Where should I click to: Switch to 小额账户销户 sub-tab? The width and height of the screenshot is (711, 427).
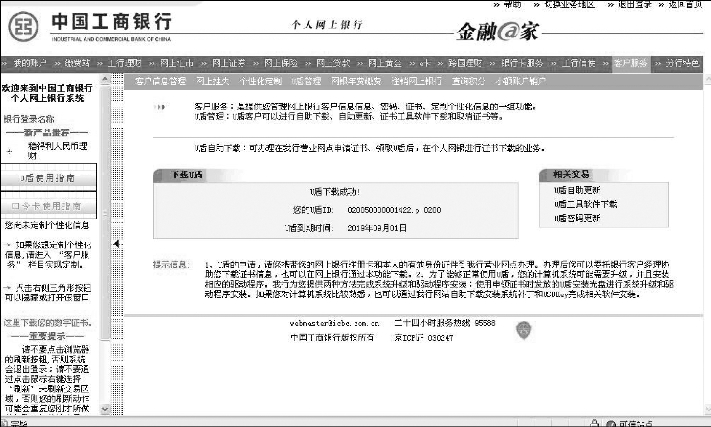[x=520, y=81]
